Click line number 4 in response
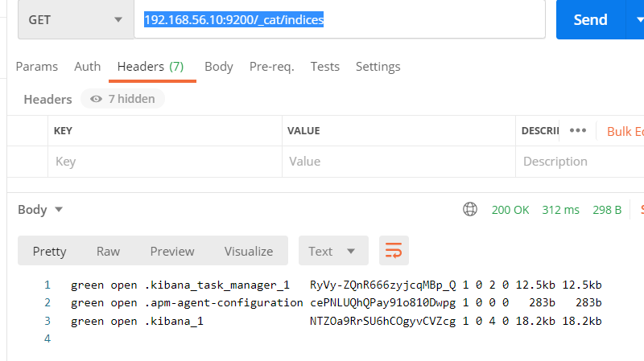 point(47,338)
